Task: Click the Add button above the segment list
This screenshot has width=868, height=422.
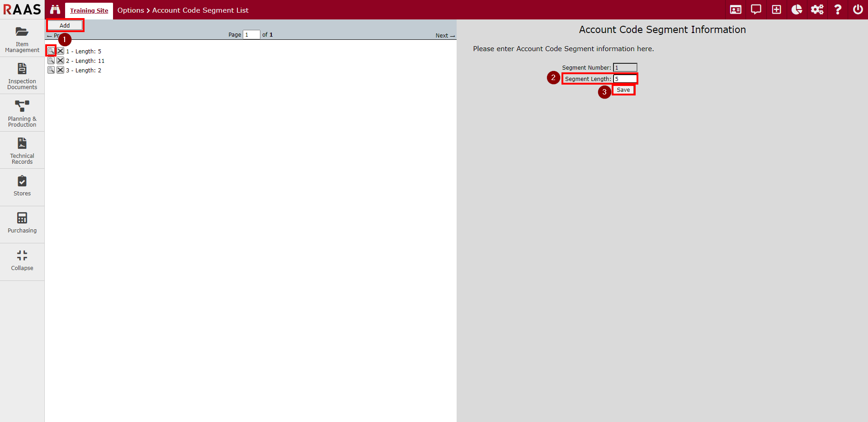Action: (x=65, y=25)
